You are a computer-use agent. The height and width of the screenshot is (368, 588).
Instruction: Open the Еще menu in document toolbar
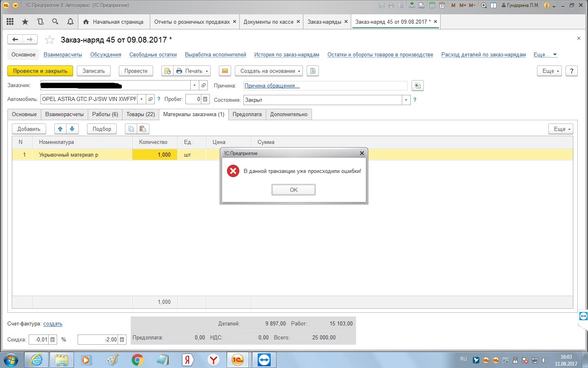point(550,71)
